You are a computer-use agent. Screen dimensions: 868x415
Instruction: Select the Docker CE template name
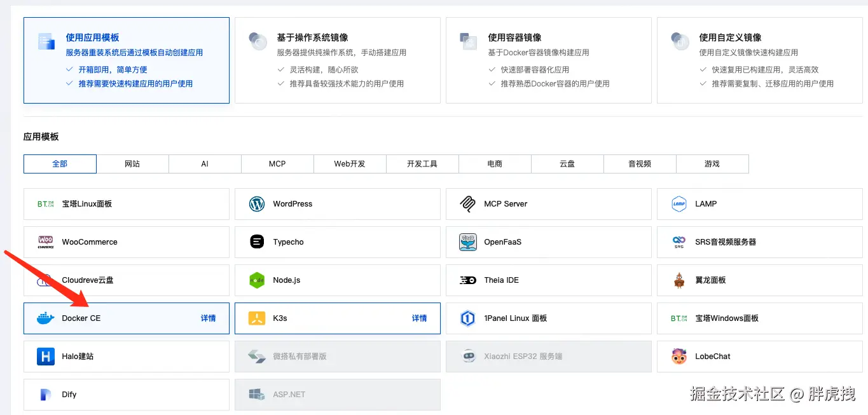click(x=81, y=318)
